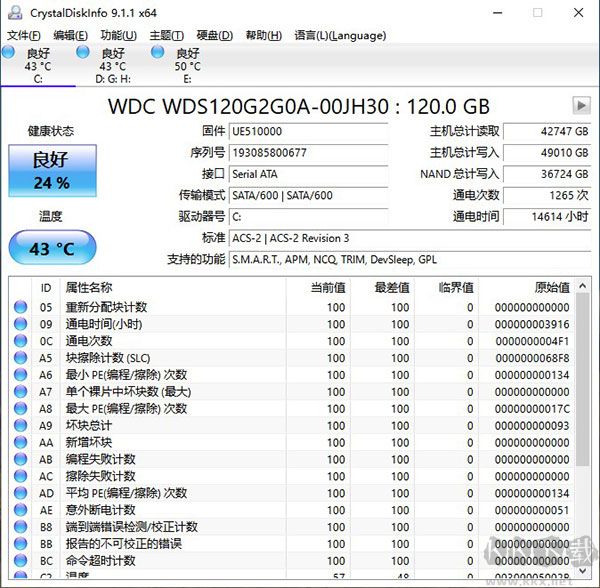
Task: Click the status orb for drive D: G: H:
Action: click(x=83, y=52)
